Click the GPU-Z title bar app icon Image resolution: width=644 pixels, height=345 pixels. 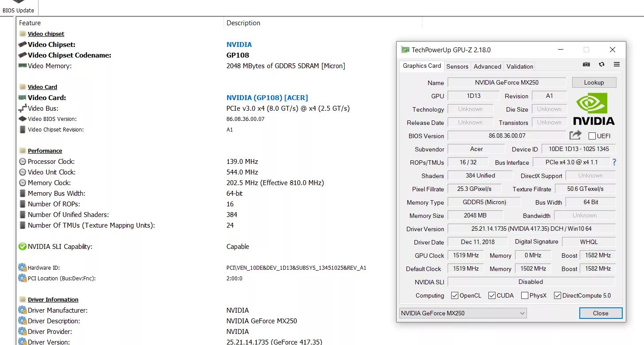click(x=405, y=50)
